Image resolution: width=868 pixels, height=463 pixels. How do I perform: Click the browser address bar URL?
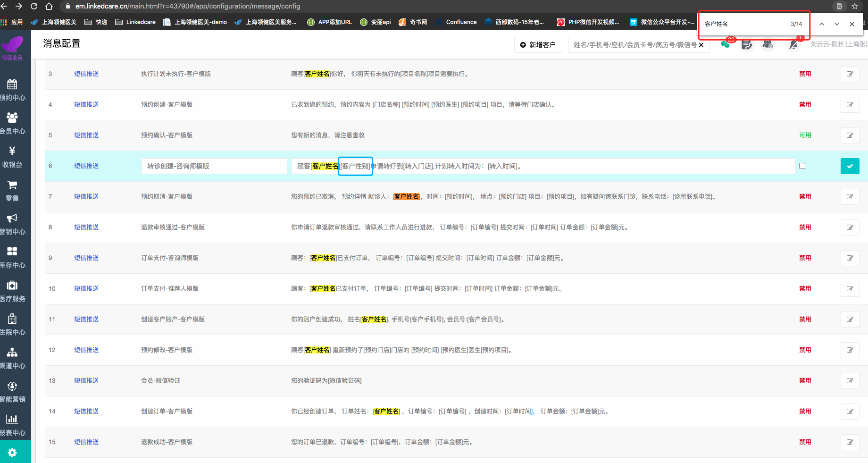click(x=187, y=6)
